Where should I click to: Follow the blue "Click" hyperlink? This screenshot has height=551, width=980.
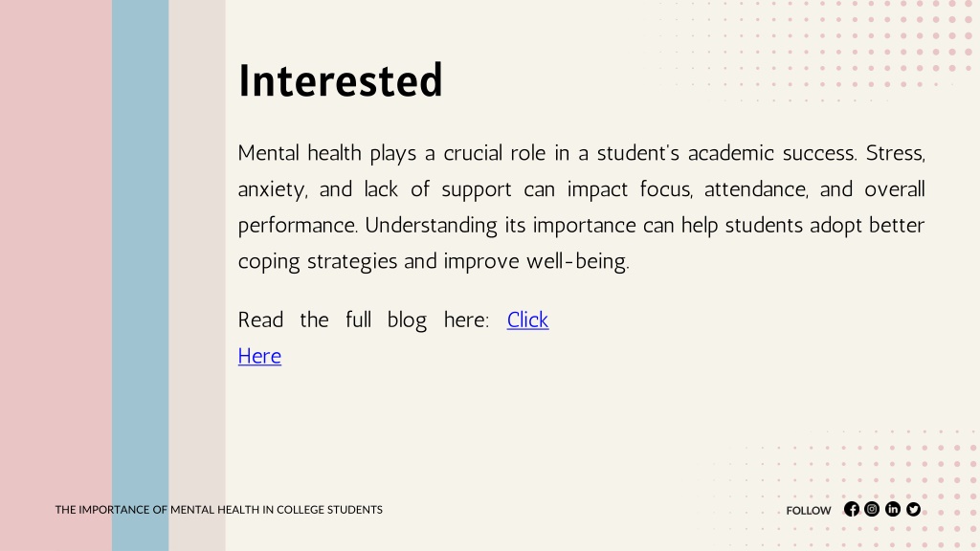coord(527,320)
